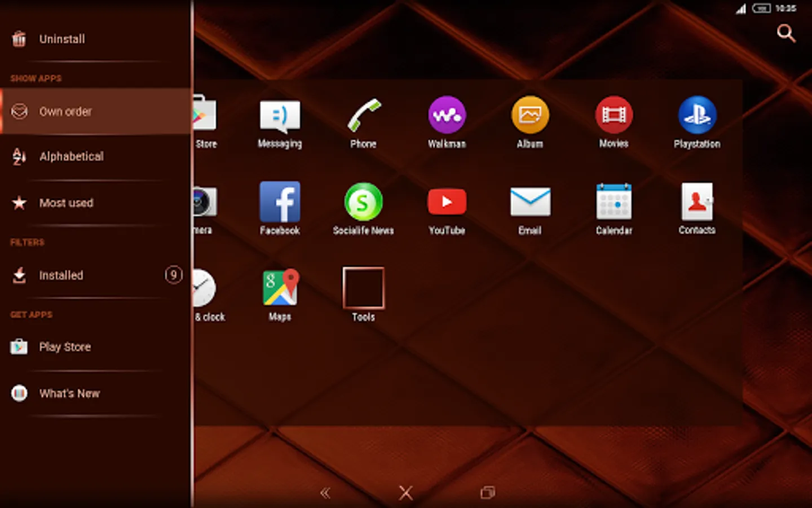Filter to Installed apps
The width and height of the screenshot is (812, 508).
(x=95, y=275)
